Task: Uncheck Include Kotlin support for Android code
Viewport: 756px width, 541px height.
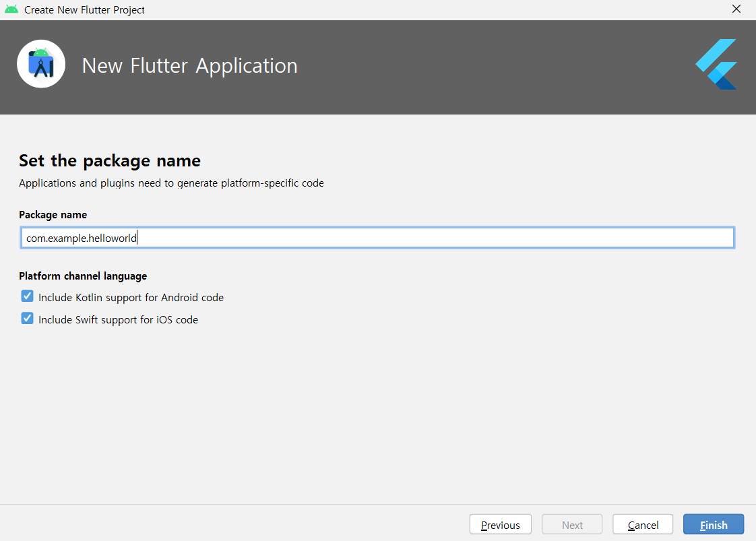Action: point(28,296)
